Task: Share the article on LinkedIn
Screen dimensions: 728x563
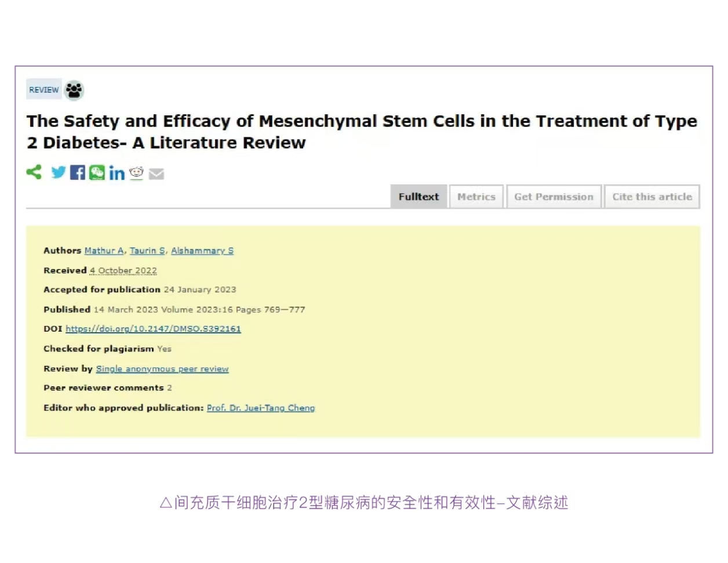Action: [x=117, y=173]
